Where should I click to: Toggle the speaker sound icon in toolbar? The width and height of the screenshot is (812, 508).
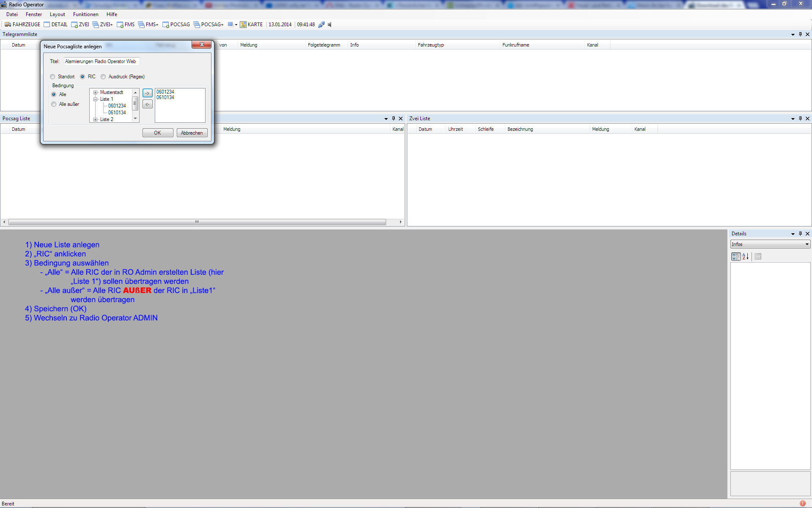pos(329,25)
